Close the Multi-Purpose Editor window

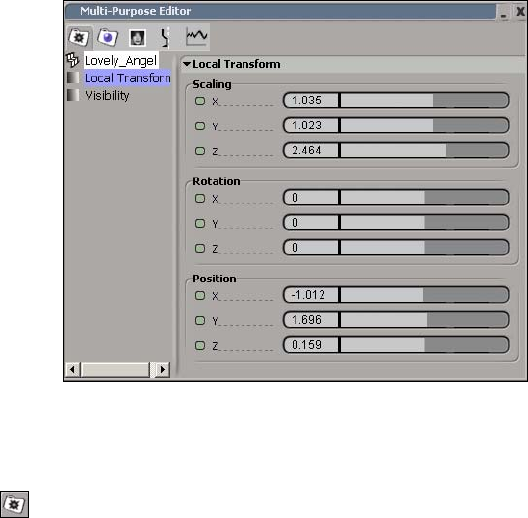[x=520, y=12]
